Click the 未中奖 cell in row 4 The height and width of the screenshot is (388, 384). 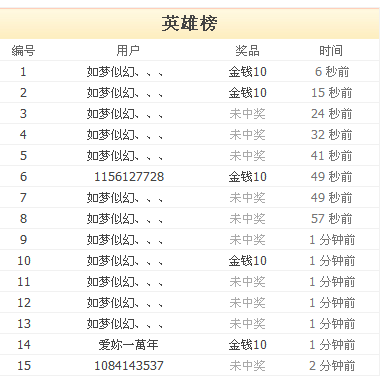[247, 135]
